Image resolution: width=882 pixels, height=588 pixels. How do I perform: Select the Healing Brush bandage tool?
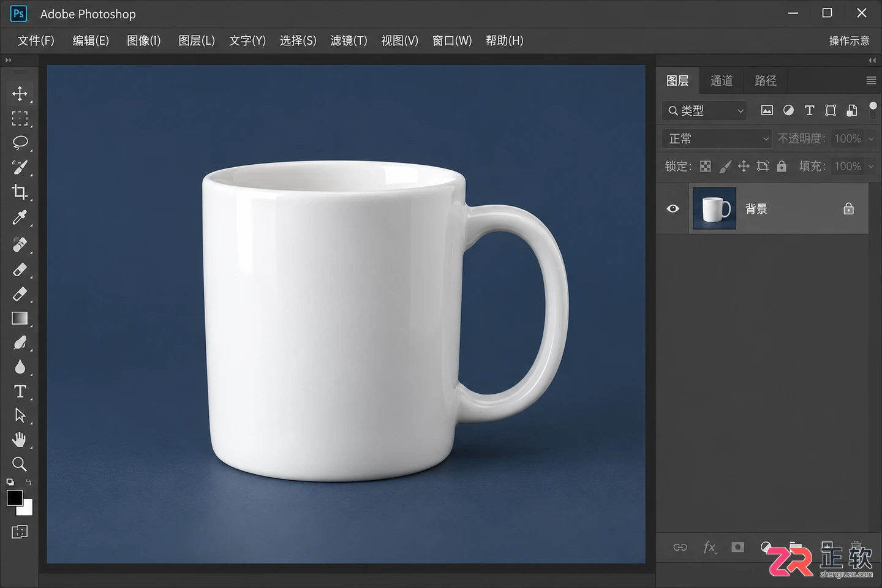[x=20, y=244]
